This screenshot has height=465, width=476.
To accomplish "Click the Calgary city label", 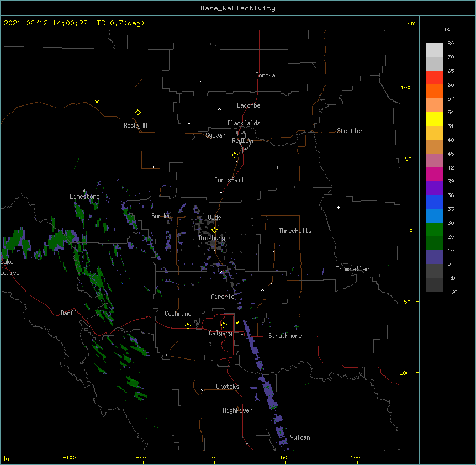I will coord(220,333).
